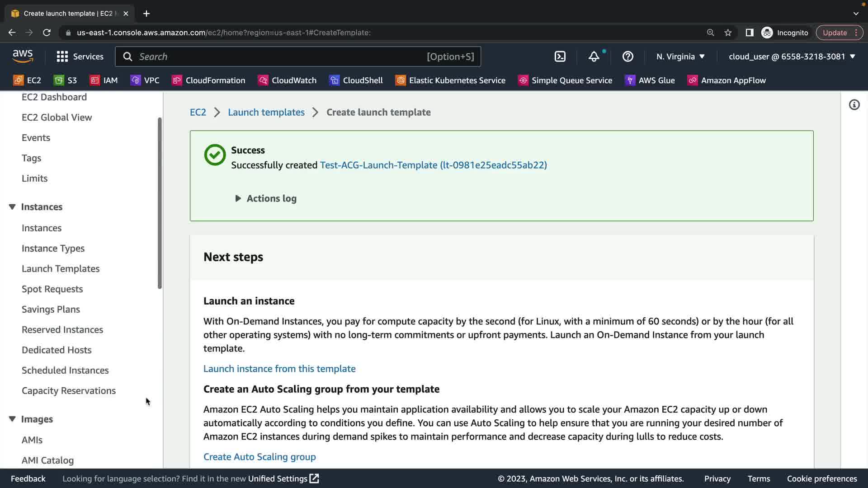Open the notifications bell icon
Screen dimensions: 868x488
594,56
